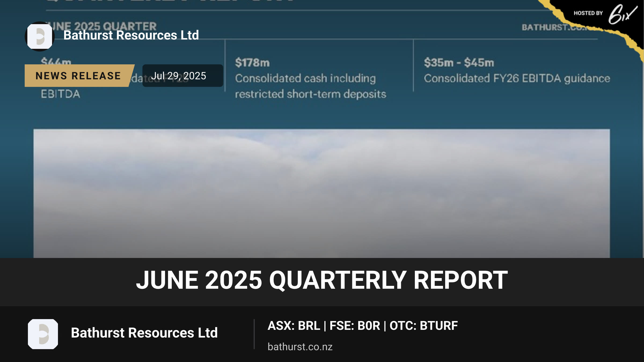This screenshot has width=644, height=362.
Task: Click the Jul 29, 2025 date label
Action: [183, 76]
